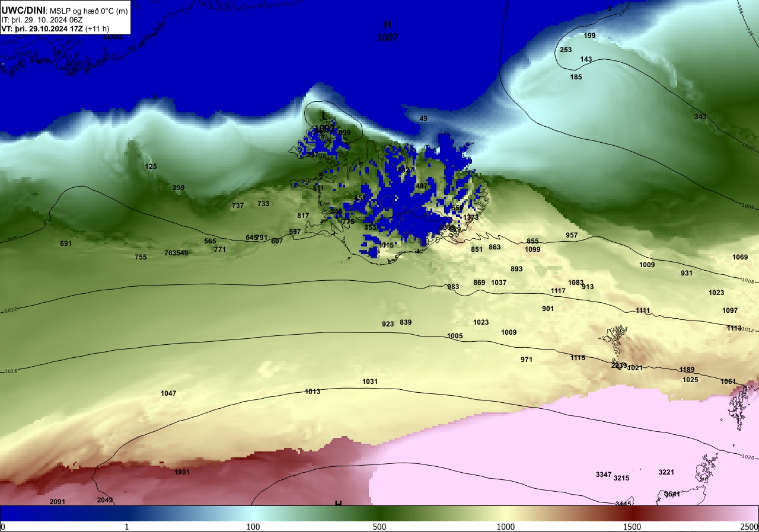Click the height value 839
Viewport: 759px width, 532px height.
[x=406, y=322]
